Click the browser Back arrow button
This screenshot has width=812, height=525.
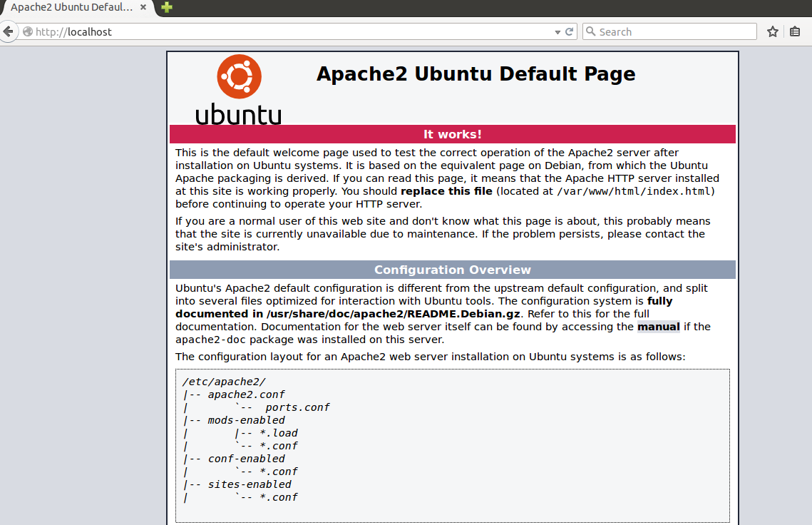[x=9, y=31]
